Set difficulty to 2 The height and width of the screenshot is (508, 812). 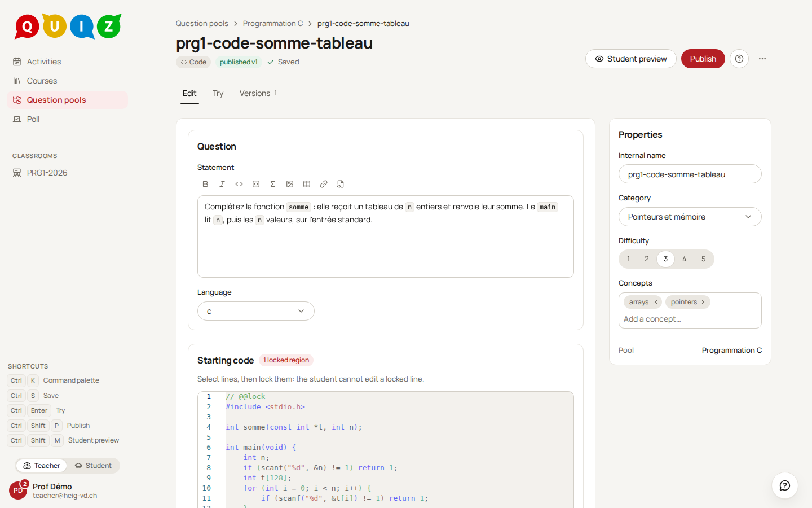tap(647, 259)
